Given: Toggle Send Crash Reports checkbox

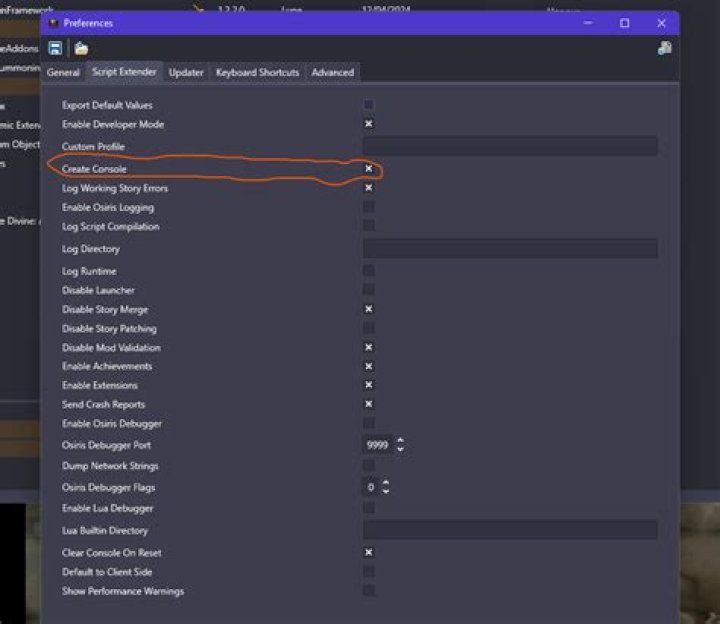Looking at the screenshot, I should point(369,404).
